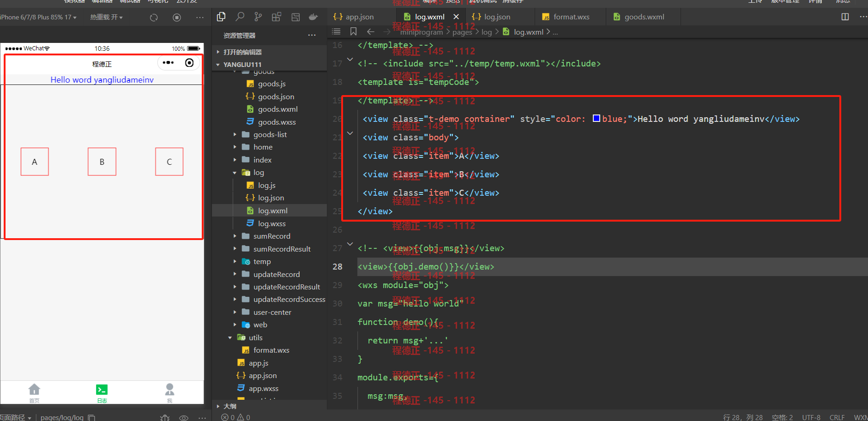Open goods.wxss in the file tree

point(277,122)
